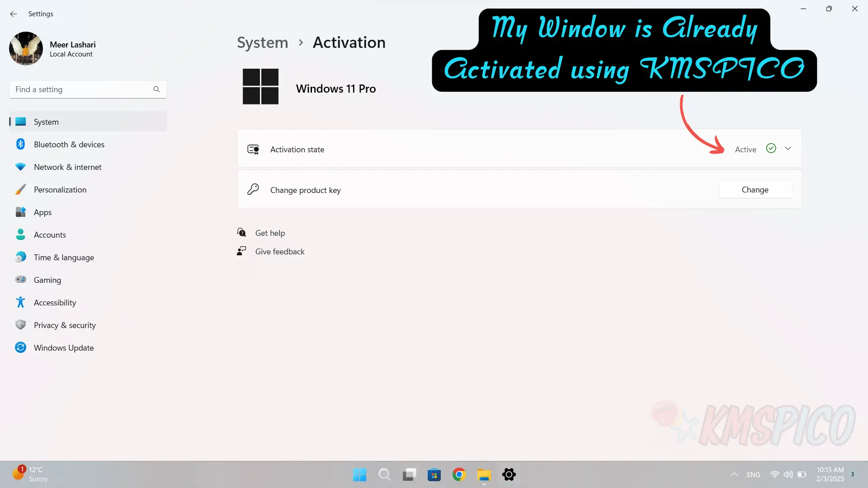The height and width of the screenshot is (488, 868).
Task: Select the Get help headset icon
Action: click(242, 233)
